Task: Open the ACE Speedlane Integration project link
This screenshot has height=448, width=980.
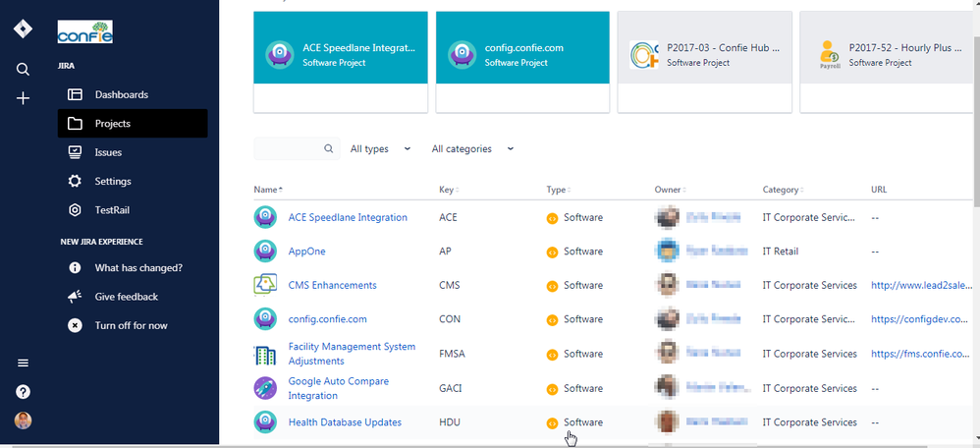Action: coord(348,217)
